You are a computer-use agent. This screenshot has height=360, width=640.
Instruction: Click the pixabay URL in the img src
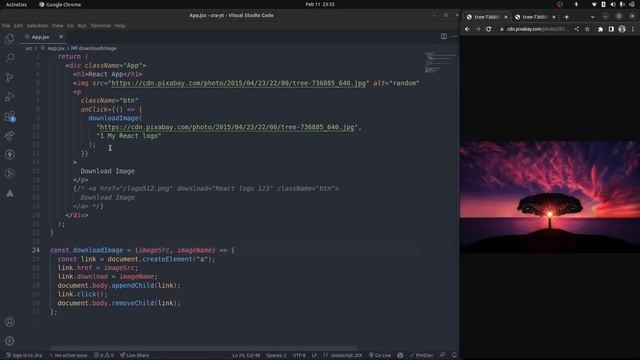tap(238, 83)
